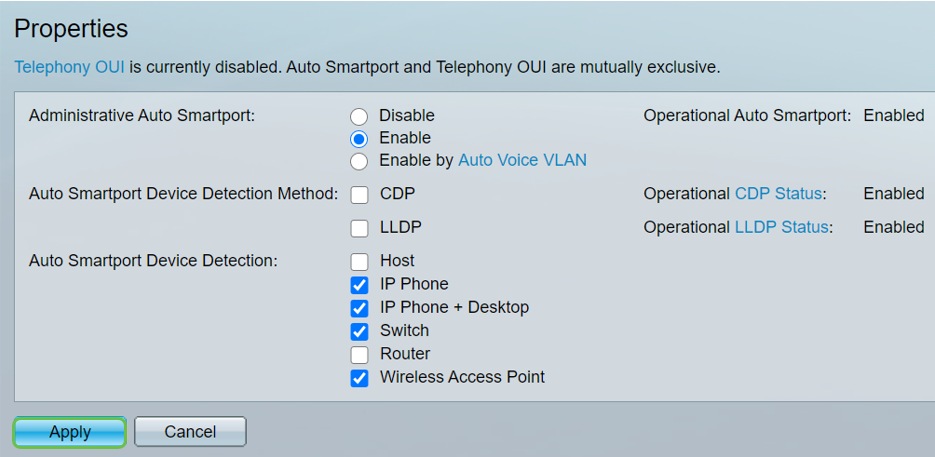Select the Enable radio option
This screenshot has height=457, width=935.
pos(359,139)
